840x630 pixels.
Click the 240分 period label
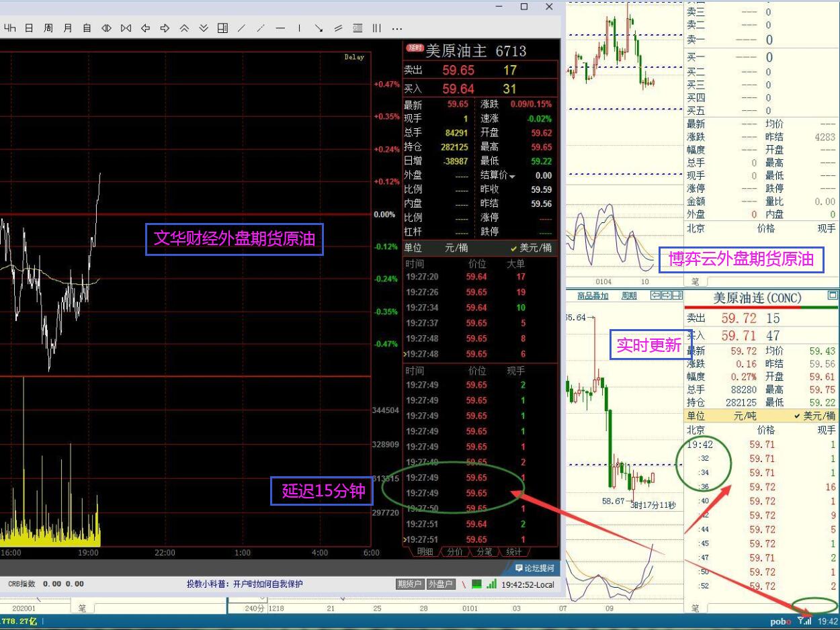coord(255,608)
